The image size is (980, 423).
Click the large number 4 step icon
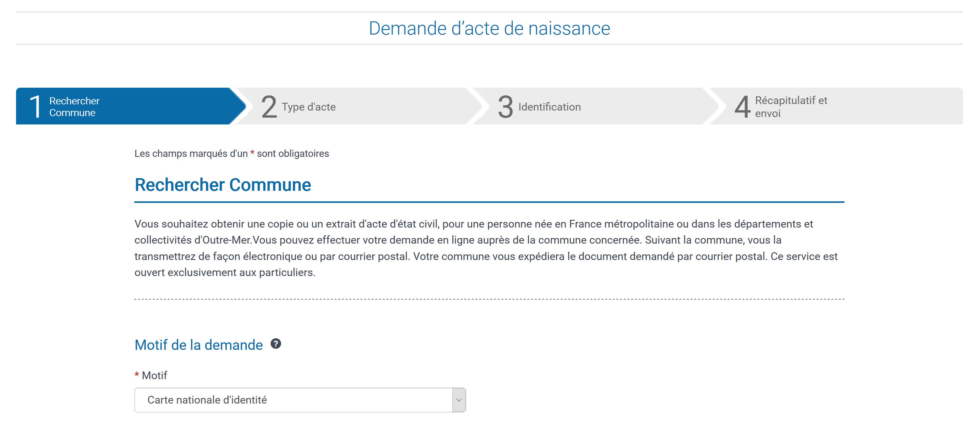pos(742,107)
